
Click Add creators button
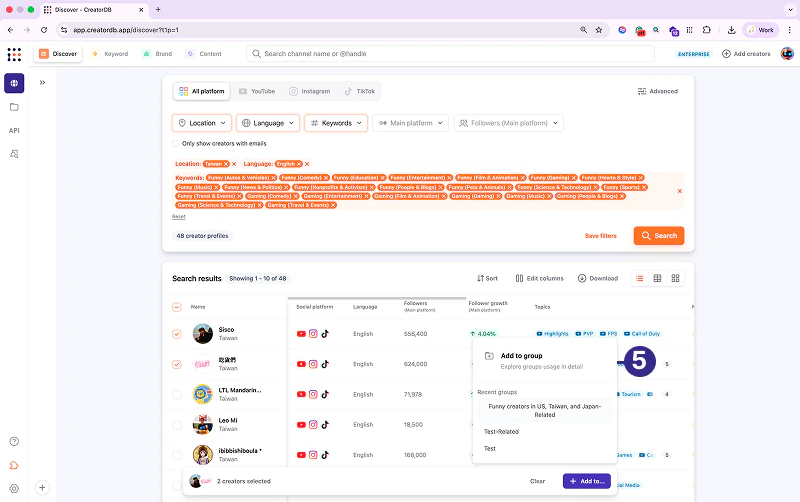746,54
